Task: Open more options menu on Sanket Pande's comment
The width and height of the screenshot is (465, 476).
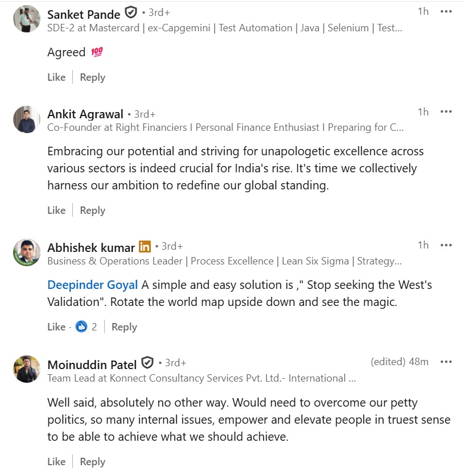Action: click(x=446, y=11)
